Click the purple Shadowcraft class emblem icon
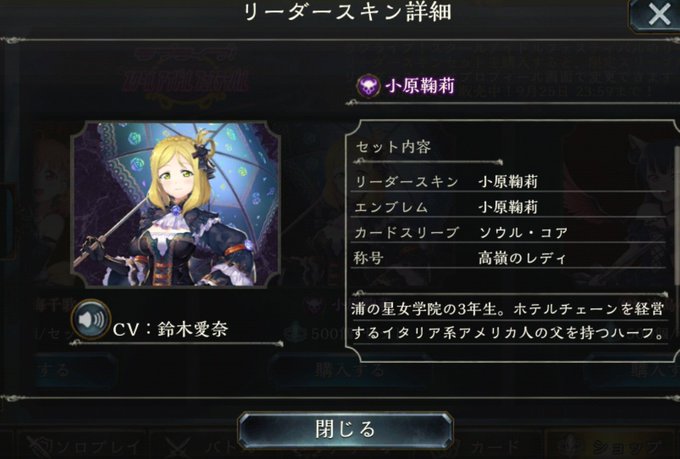 [x=368, y=86]
